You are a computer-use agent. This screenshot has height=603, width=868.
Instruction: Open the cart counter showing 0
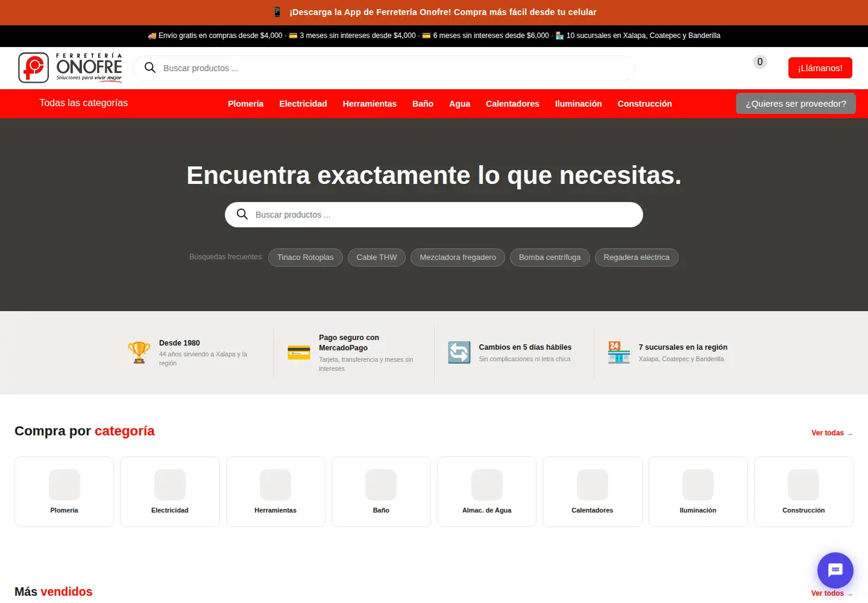pos(759,62)
